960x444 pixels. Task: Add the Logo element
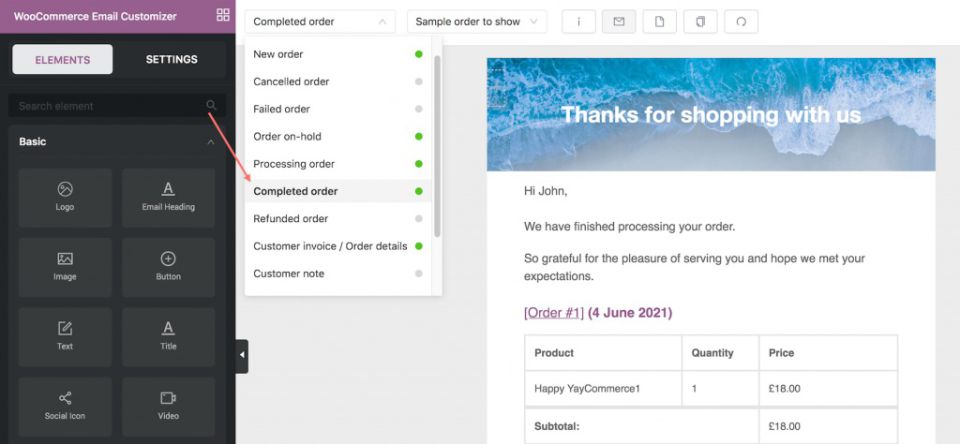65,197
